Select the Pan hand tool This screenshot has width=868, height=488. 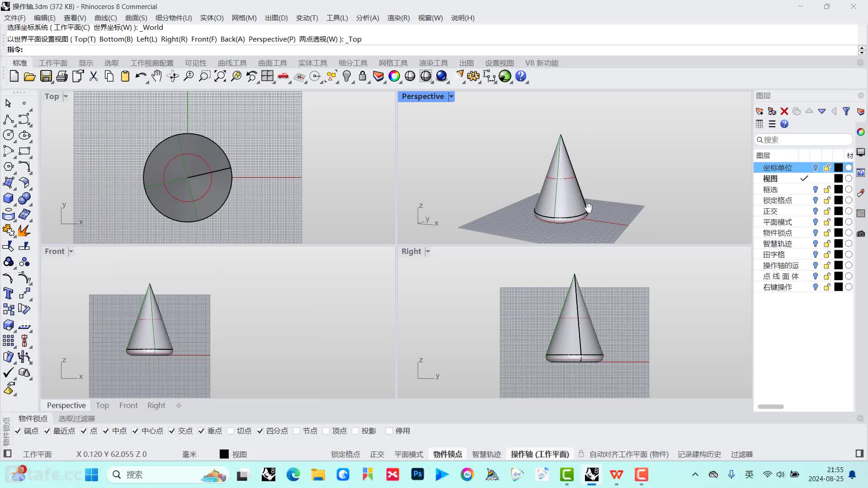pos(157,76)
